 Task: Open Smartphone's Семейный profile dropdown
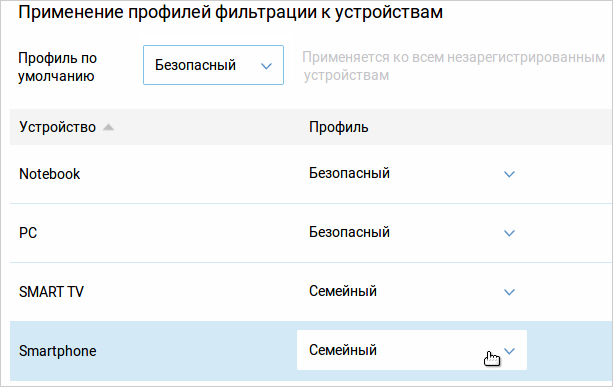click(412, 350)
